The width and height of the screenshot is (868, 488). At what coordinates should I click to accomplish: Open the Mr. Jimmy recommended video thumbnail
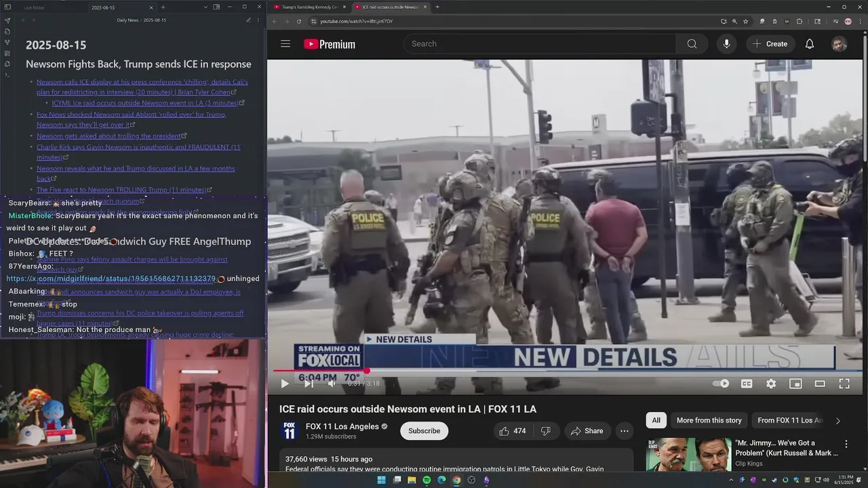(688, 455)
